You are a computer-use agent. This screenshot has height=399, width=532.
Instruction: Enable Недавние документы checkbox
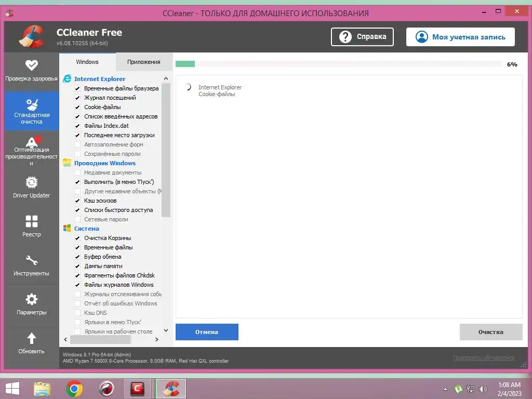tap(77, 172)
